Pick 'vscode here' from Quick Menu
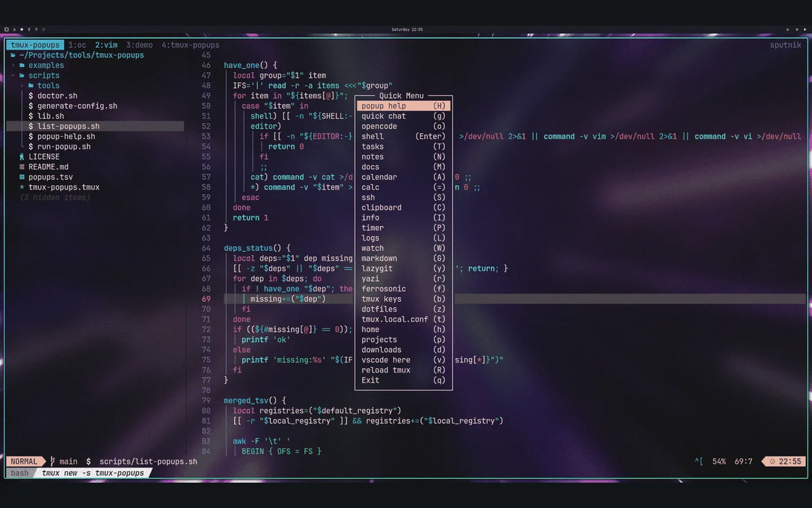Image resolution: width=812 pixels, height=508 pixels. pos(404,360)
